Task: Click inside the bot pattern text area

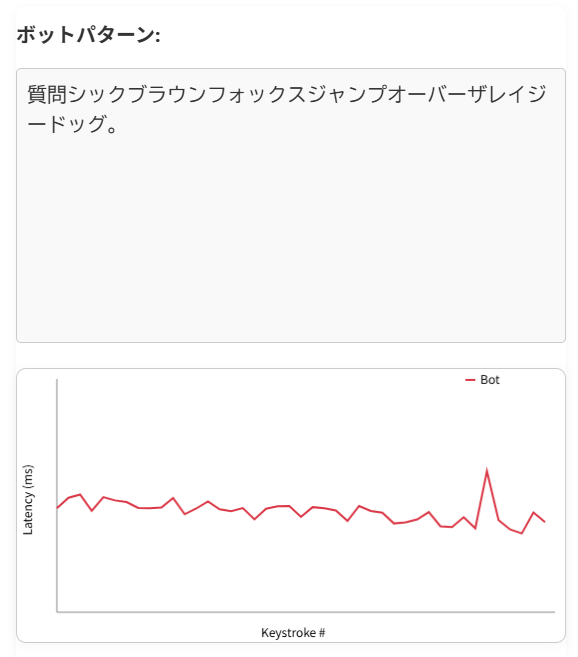Action: [x=290, y=205]
